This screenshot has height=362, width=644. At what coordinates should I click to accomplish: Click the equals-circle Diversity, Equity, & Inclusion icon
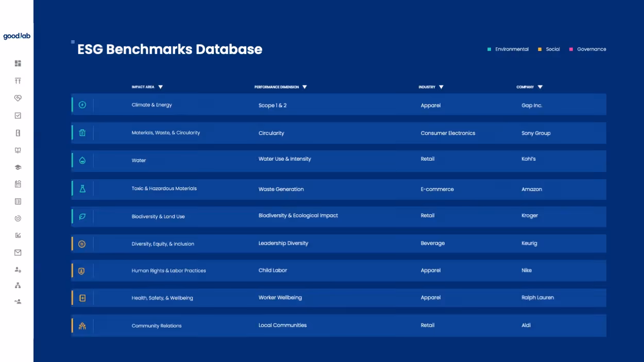click(82, 244)
